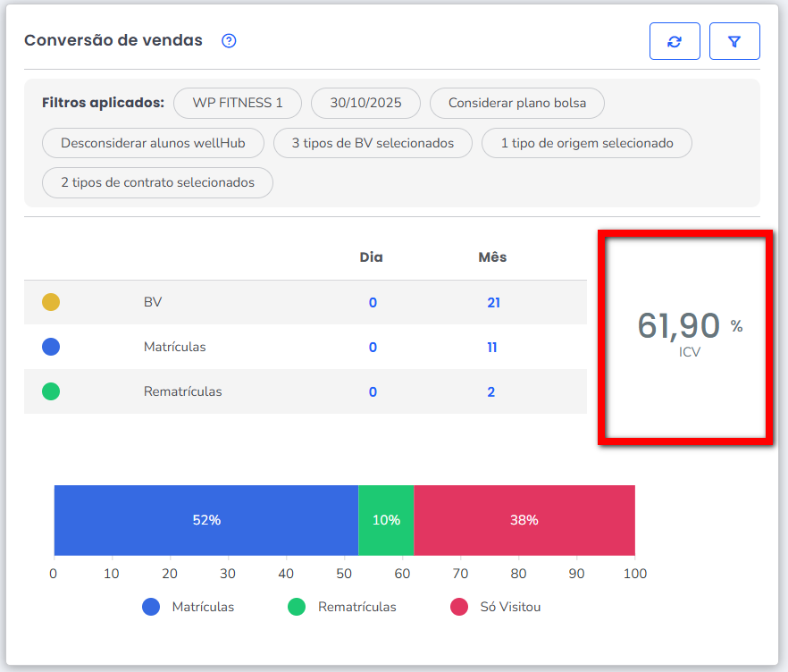Click the help question mark icon
The height and width of the screenshot is (672, 788).
point(229,41)
